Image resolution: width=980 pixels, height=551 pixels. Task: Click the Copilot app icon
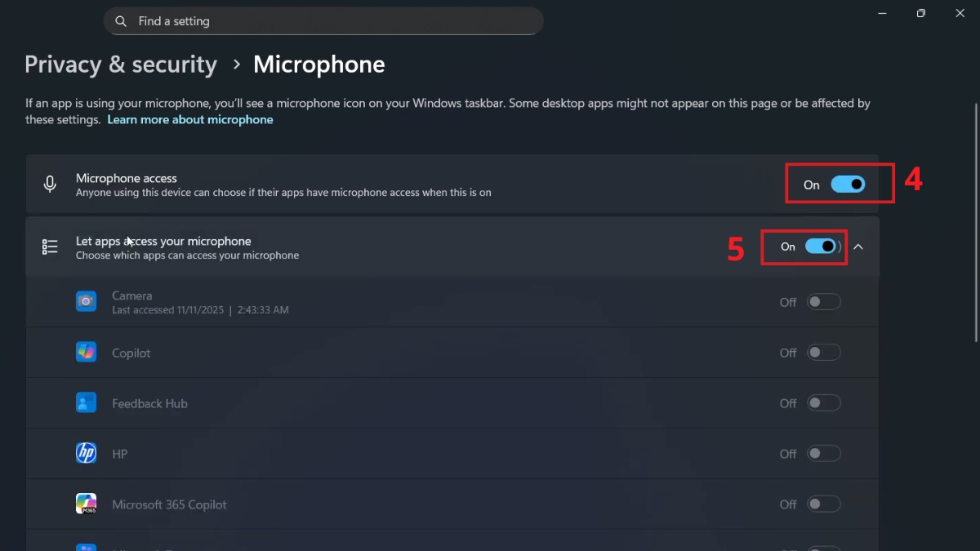[87, 353]
